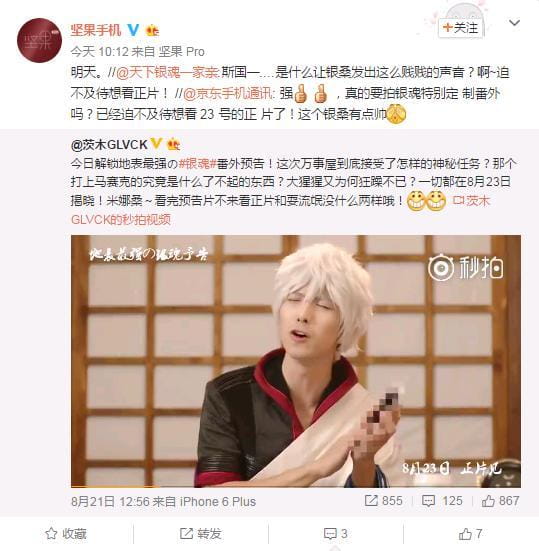Viewport: 539px width, 551px height.
Task: Open the @天下银魂一家亲 mention
Action: (x=168, y=73)
